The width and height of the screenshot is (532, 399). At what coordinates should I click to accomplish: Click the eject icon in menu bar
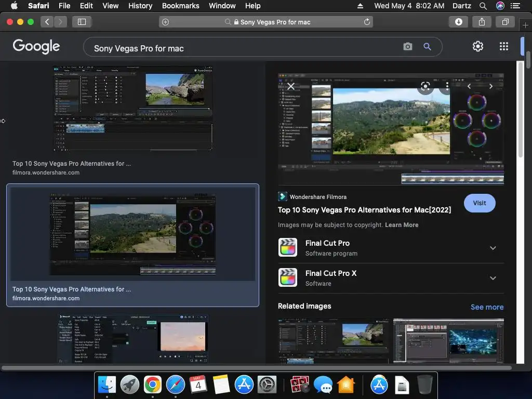[361, 6]
